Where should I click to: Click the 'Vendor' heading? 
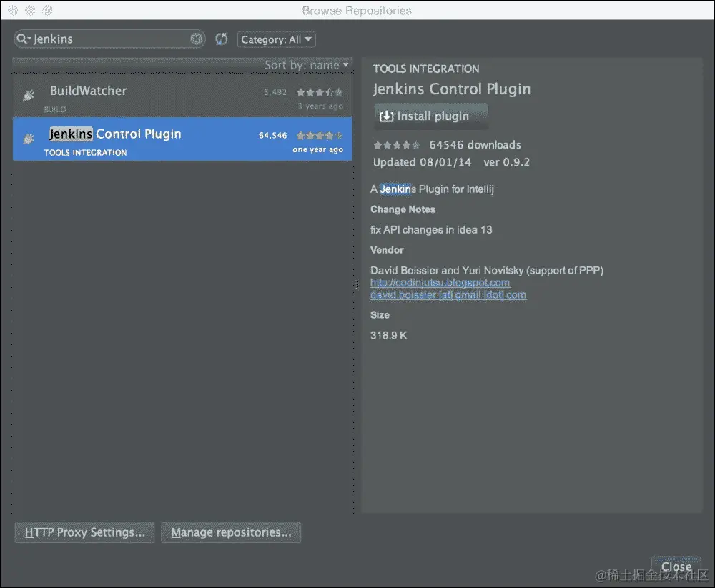coord(387,250)
